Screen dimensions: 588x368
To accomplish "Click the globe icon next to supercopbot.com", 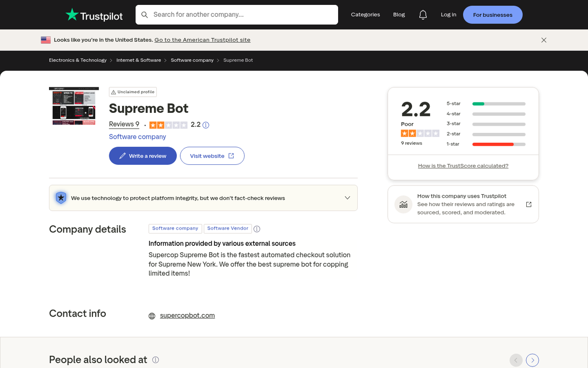I will coord(152,315).
